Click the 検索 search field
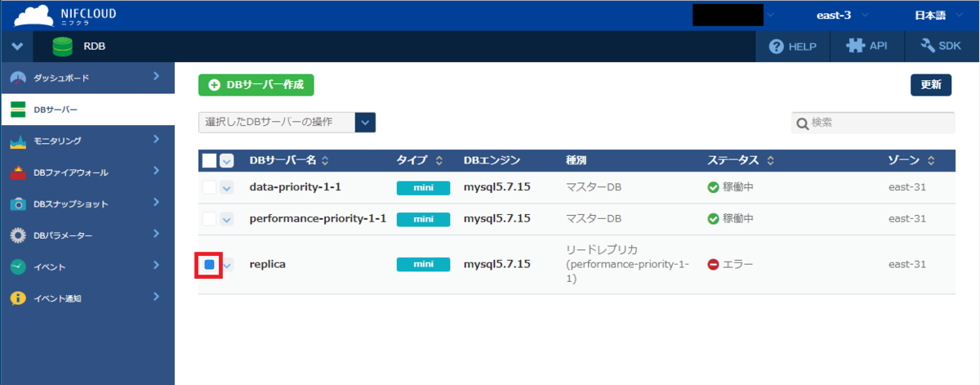 click(x=880, y=123)
